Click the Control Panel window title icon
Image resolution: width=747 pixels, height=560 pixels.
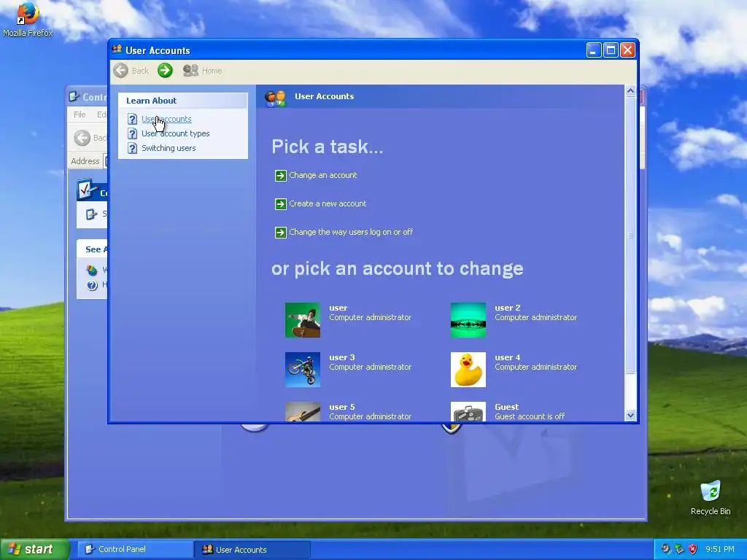[x=74, y=97]
